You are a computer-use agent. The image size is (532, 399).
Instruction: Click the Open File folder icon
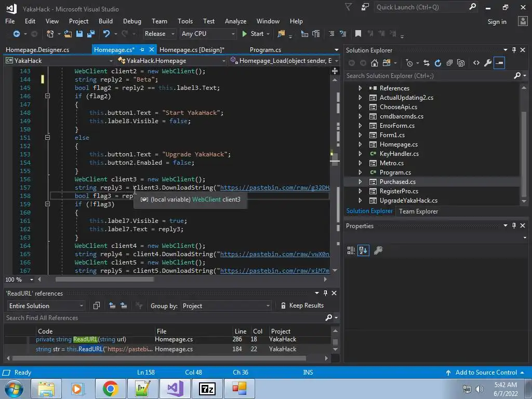point(68,34)
